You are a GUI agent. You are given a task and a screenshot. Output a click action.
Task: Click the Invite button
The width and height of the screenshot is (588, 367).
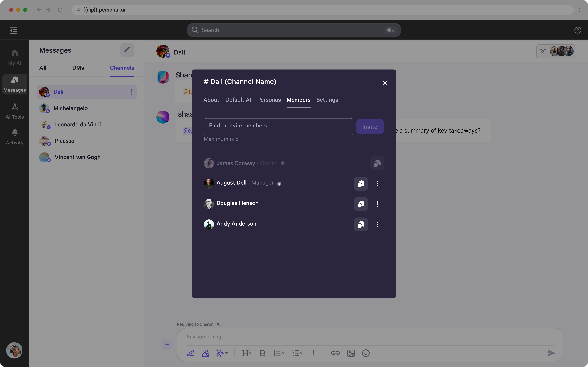pyautogui.click(x=370, y=127)
